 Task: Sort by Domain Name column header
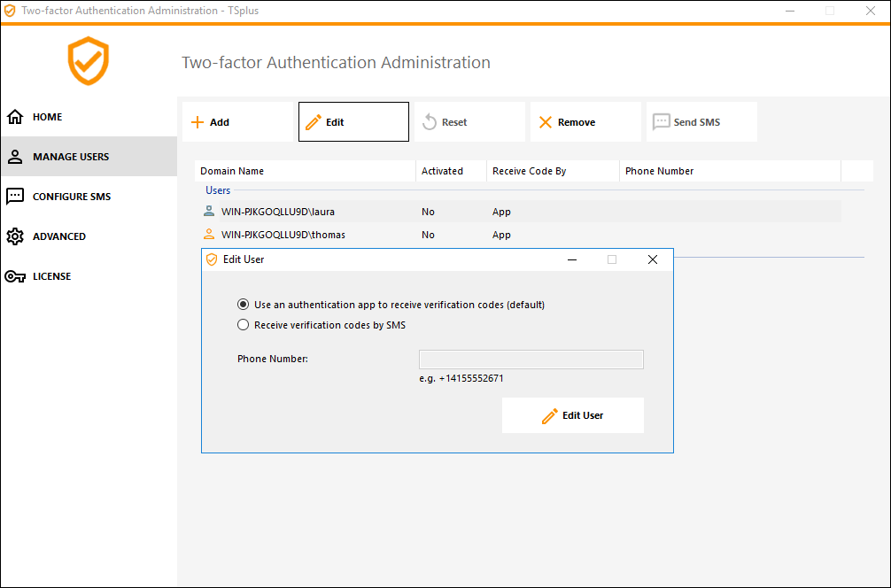(x=306, y=171)
